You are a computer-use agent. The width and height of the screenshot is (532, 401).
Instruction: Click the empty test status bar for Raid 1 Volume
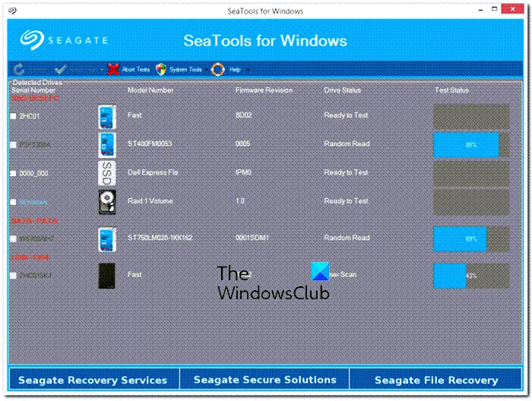click(471, 202)
